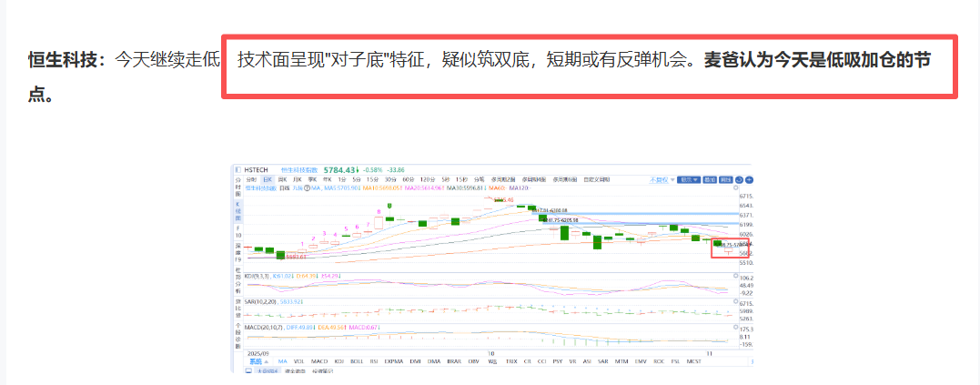Switch to the 60分 chart period

[409, 180]
